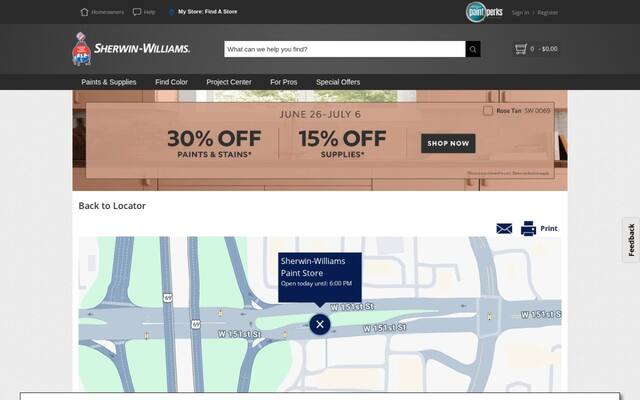Click the Rose Tan color swatch

tap(488, 111)
